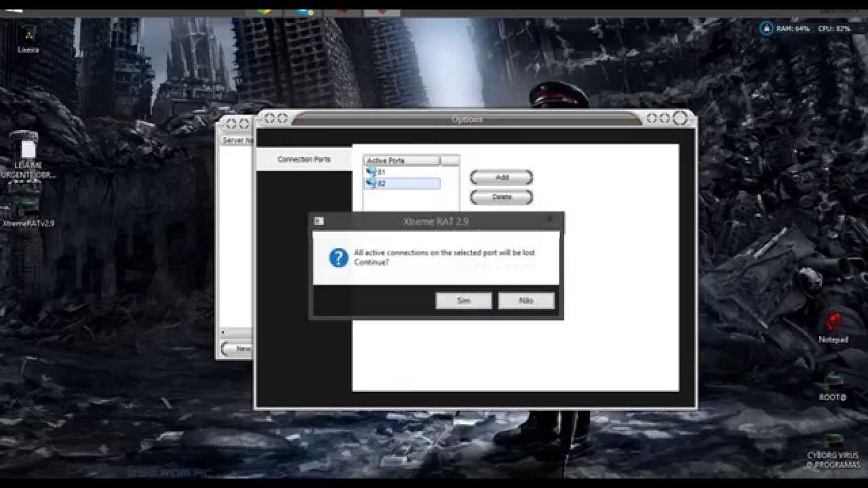Select port 82 in Active Ports list
This screenshot has width=868, height=488.
pyautogui.click(x=402, y=184)
